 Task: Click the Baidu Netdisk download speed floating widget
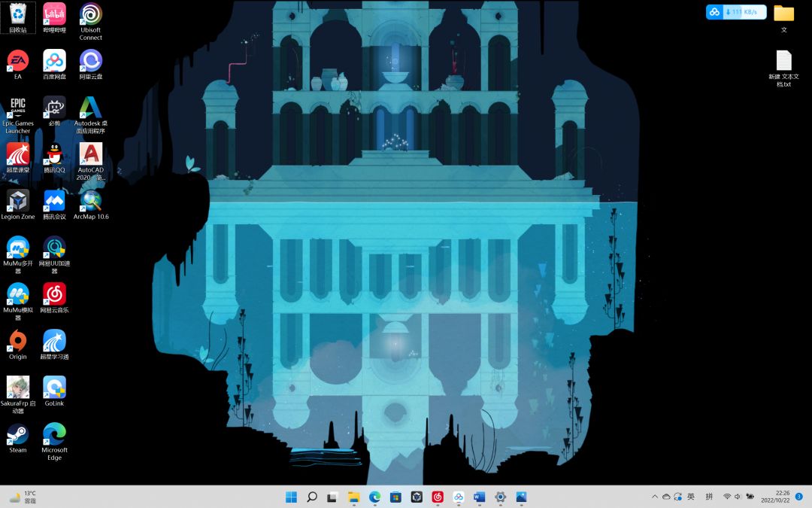click(736, 12)
